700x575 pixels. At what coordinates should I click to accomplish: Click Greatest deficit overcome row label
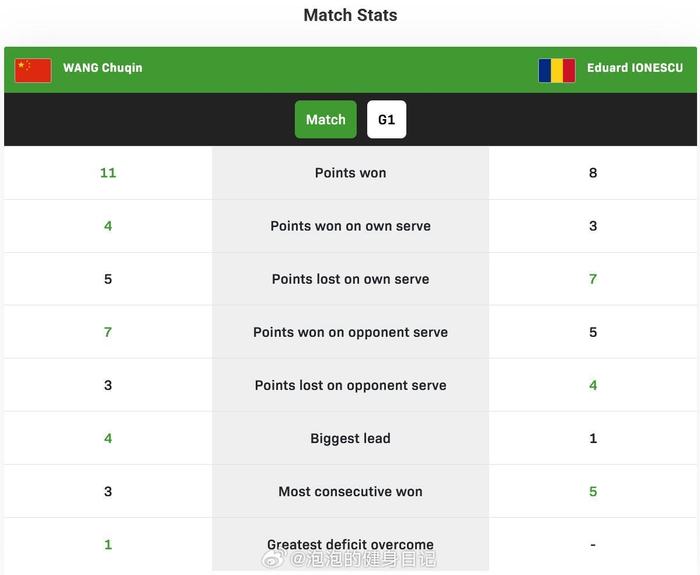click(x=350, y=544)
